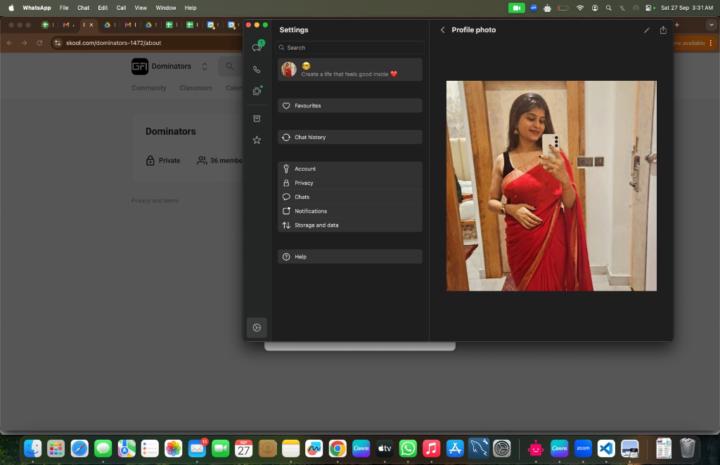
Task: Open the Chats tab in WhatsApp sidebar
Action: click(257, 48)
